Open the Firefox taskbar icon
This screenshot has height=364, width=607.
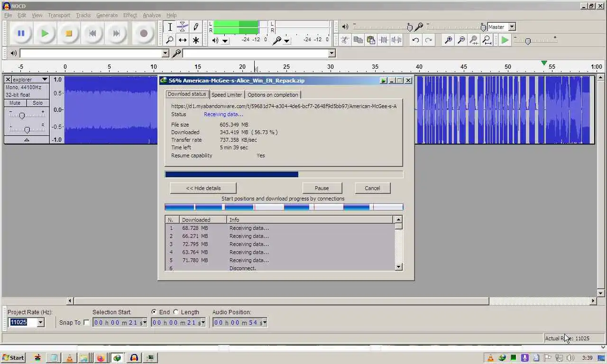coord(101,358)
